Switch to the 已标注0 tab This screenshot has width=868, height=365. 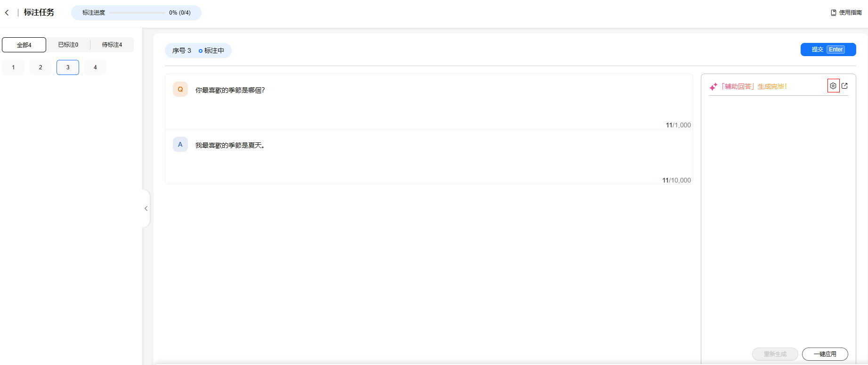(x=68, y=45)
